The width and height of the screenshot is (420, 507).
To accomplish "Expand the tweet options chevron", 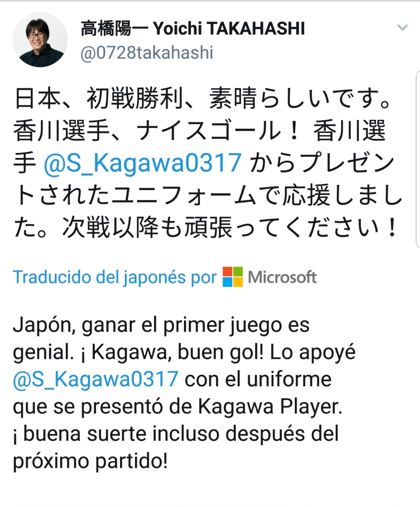I will coord(403,28).
